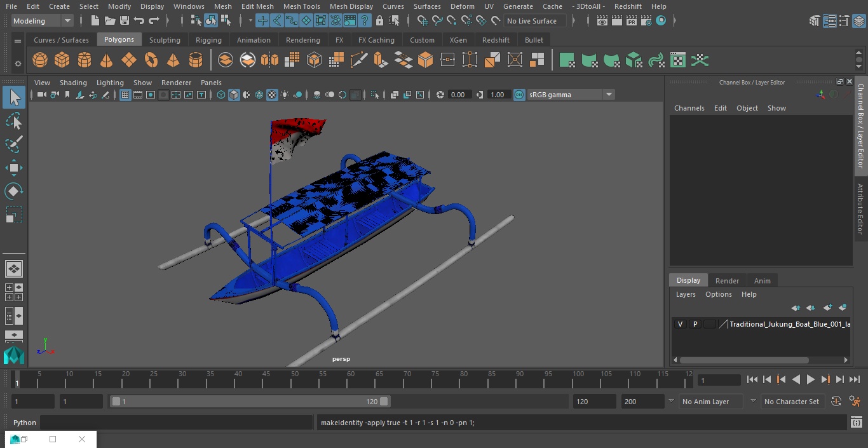The width and height of the screenshot is (868, 448).
Task: Switch to the Rigging shelf tab
Action: (208, 40)
